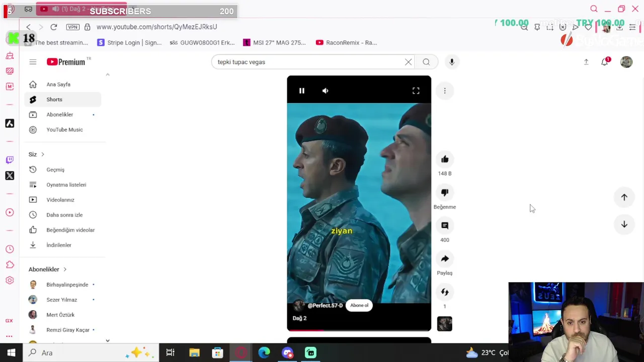Open İndirilenler downloads

63,245
